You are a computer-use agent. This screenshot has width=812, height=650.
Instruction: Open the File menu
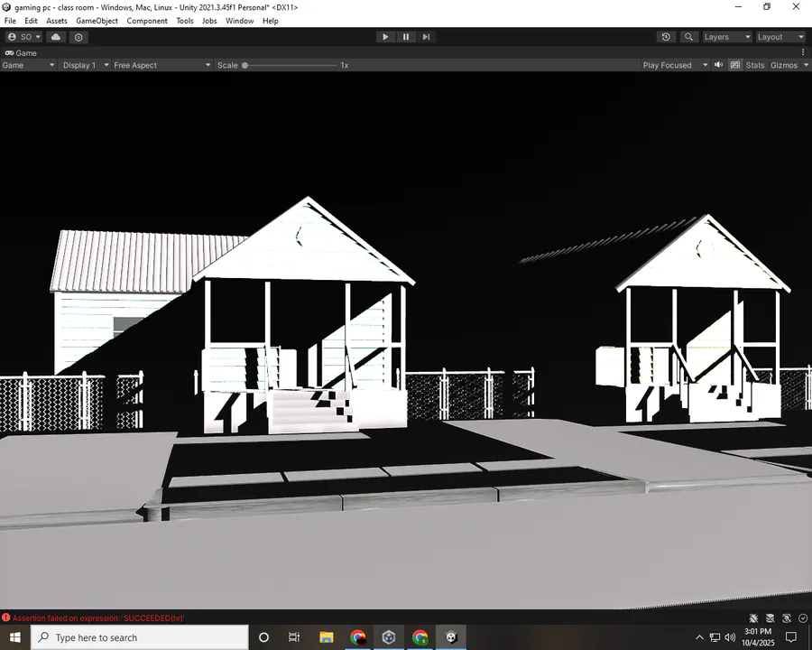point(10,21)
